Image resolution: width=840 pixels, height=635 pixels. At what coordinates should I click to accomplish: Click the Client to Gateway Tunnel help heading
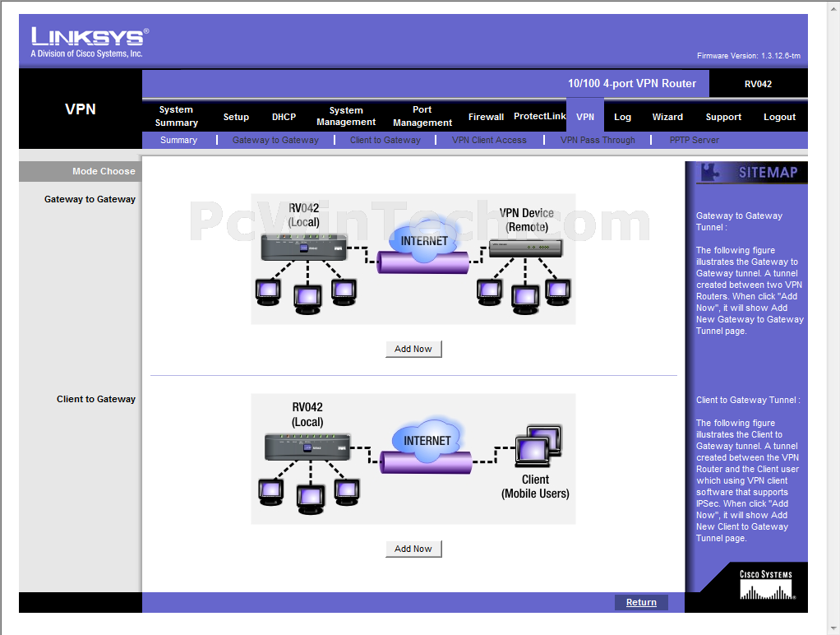coord(748,400)
